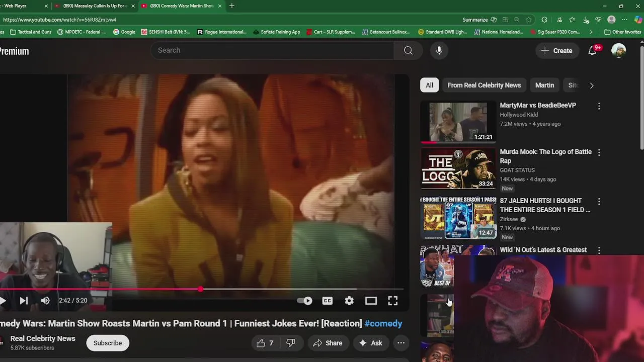Viewport: 644px width, 362px height.
Task: Open options for 87 Jalen Hurts video
Action: [x=599, y=202]
